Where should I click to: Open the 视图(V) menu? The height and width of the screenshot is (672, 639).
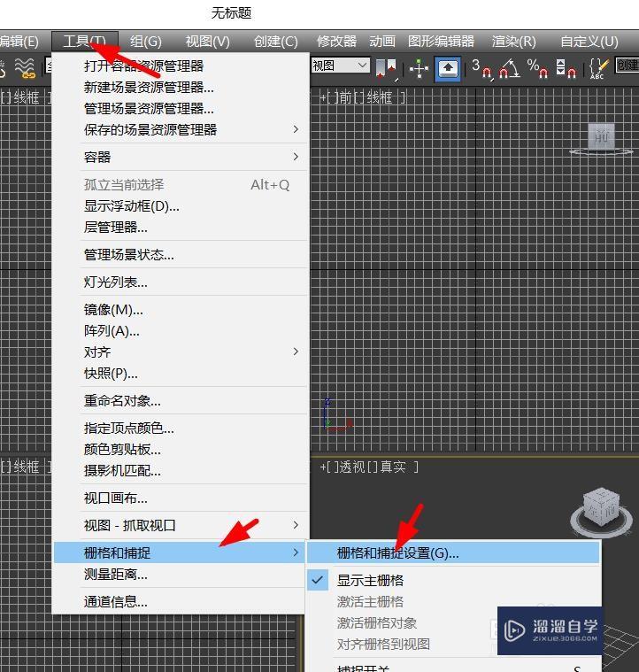[x=208, y=41]
